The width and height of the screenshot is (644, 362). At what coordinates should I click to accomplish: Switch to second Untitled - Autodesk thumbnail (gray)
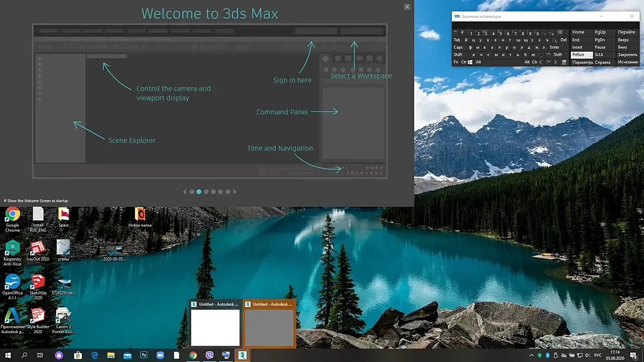pyautogui.click(x=270, y=324)
